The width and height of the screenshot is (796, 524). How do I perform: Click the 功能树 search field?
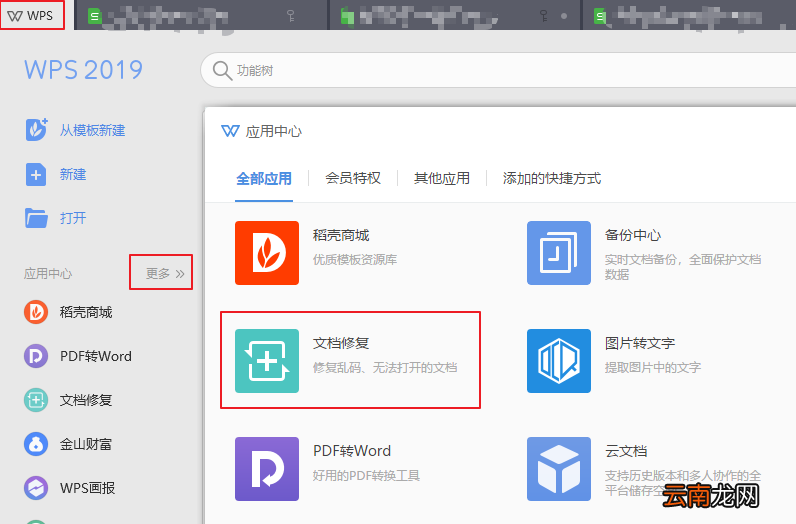click(x=499, y=70)
